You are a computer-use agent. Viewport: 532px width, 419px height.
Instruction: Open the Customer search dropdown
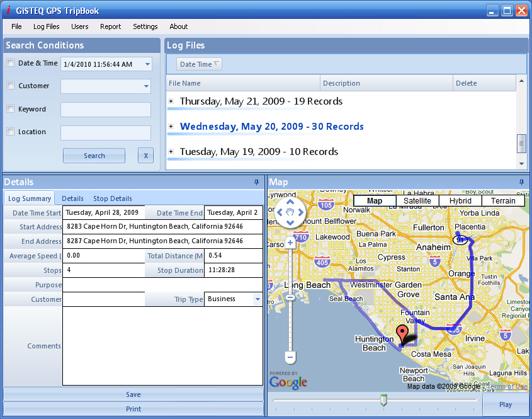click(x=146, y=86)
